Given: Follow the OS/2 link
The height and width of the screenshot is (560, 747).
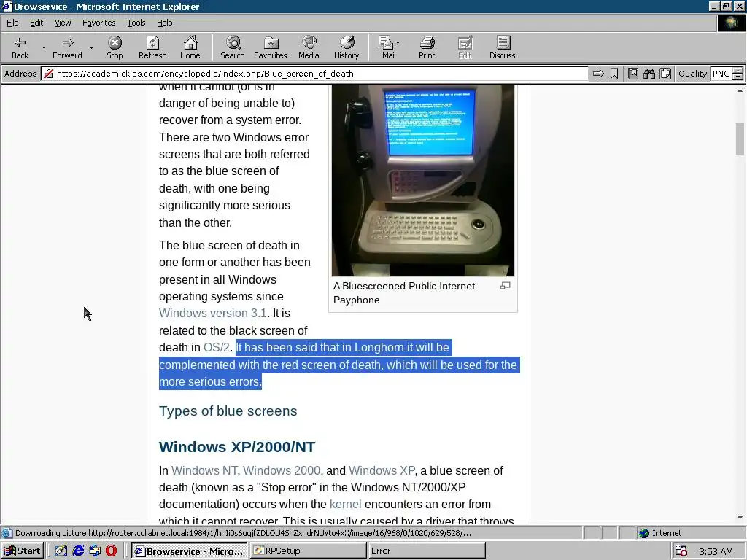Looking at the screenshot, I should 216,347.
